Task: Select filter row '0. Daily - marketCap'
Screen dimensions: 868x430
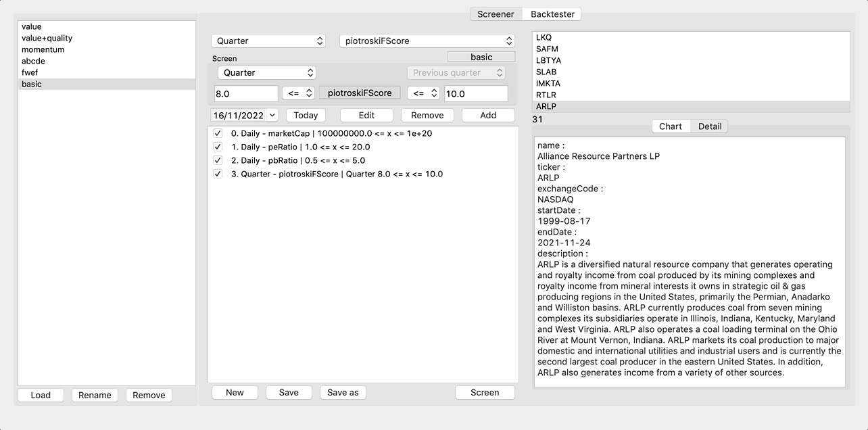Action: pyautogui.click(x=363, y=133)
